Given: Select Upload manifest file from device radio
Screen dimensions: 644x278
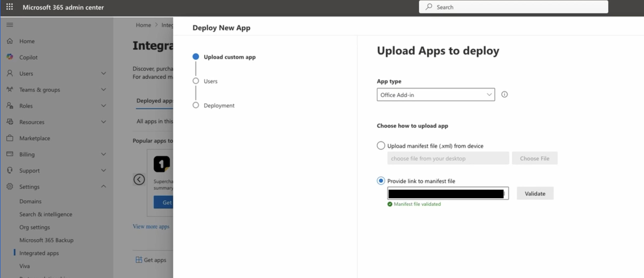Looking at the screenshot, I should (381, 146).
